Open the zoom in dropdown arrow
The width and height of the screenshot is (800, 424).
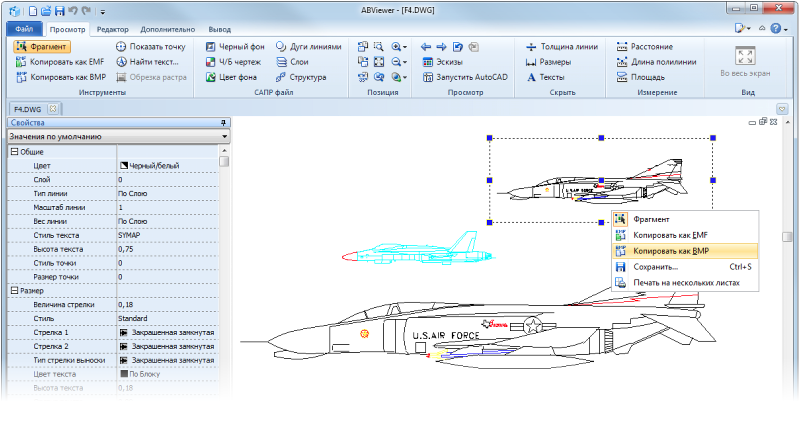tap(405, 47)
